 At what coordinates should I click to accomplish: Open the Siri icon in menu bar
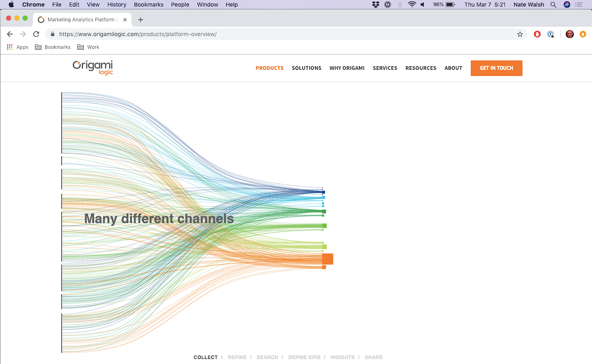(x=567, y=5)
